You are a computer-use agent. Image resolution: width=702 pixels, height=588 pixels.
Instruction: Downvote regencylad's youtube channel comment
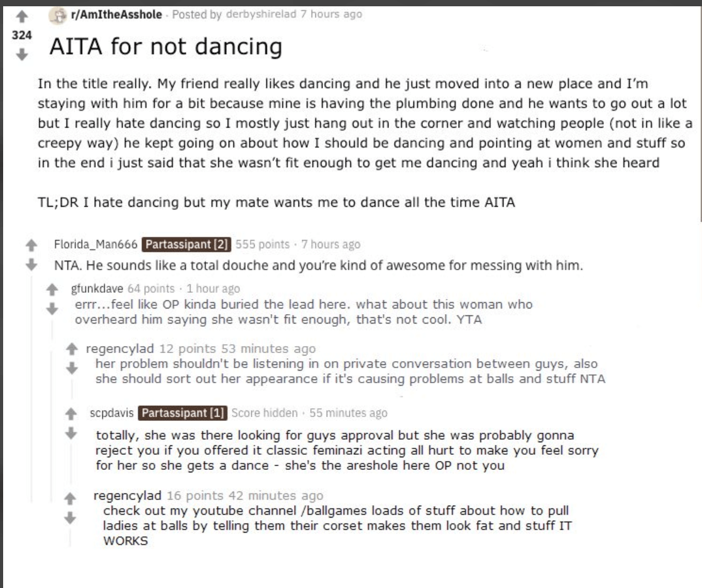tap(70, 518)
